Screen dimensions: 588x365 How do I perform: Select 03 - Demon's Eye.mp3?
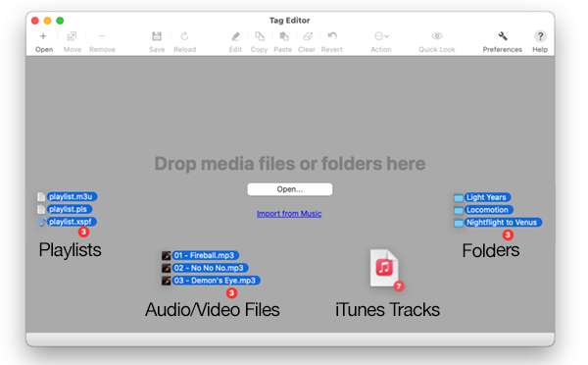[216, 281]
